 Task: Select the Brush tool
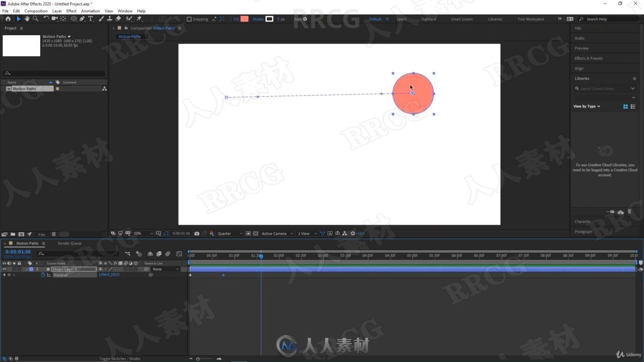pos(101,19)
